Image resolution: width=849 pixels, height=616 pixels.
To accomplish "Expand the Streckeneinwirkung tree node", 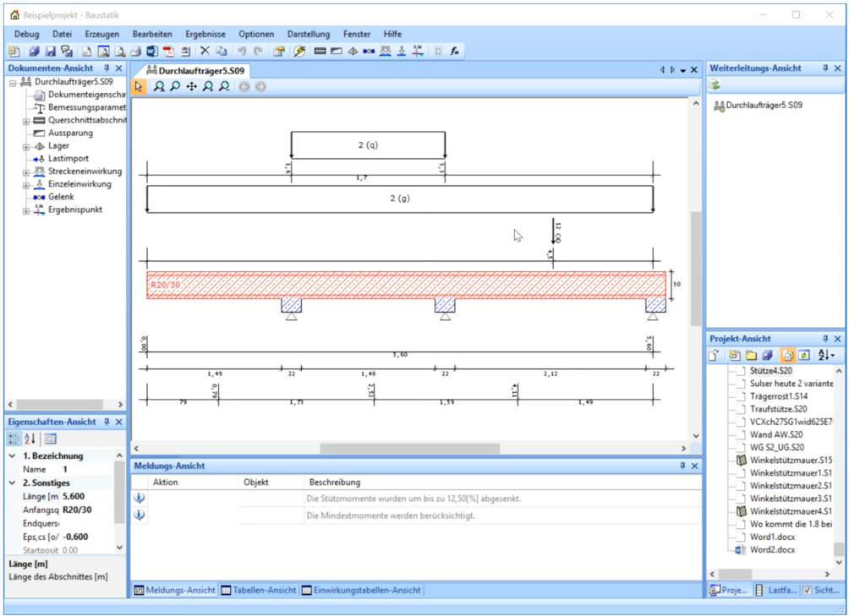I will coord(26,172).
